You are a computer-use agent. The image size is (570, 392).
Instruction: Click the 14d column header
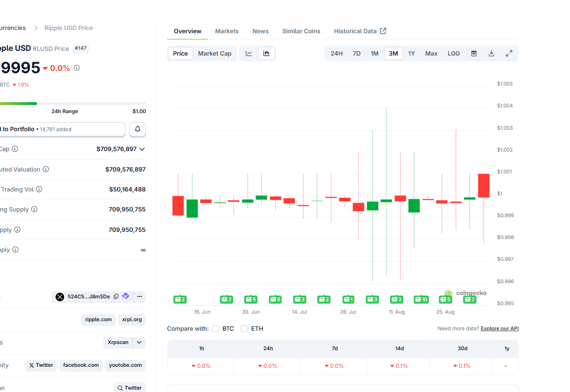point(399,348)
